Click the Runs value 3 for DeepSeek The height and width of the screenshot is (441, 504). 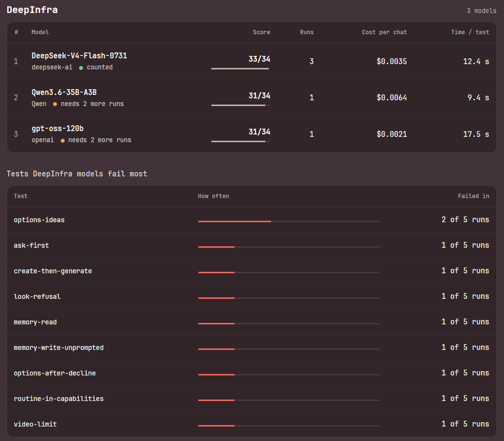click(312, 61)
